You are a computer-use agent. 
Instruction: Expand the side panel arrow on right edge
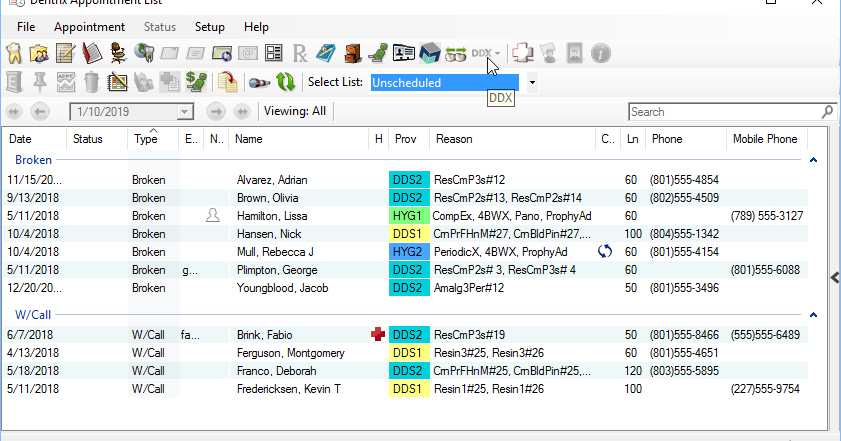click(x=835, y=277)
